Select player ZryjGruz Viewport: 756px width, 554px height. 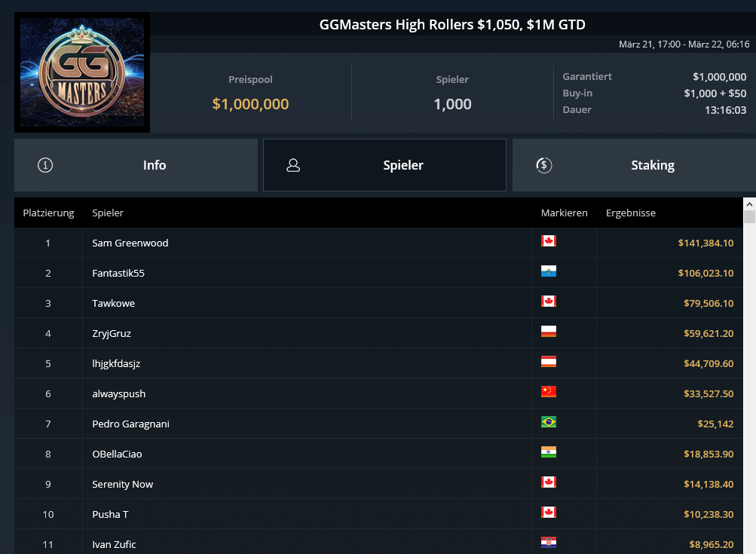112,333
